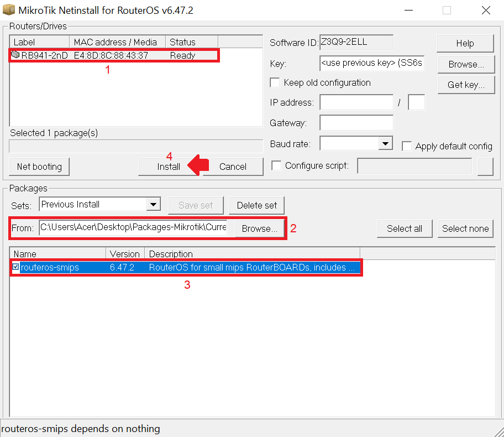Click the Cancel button

(x=233, y=167)
